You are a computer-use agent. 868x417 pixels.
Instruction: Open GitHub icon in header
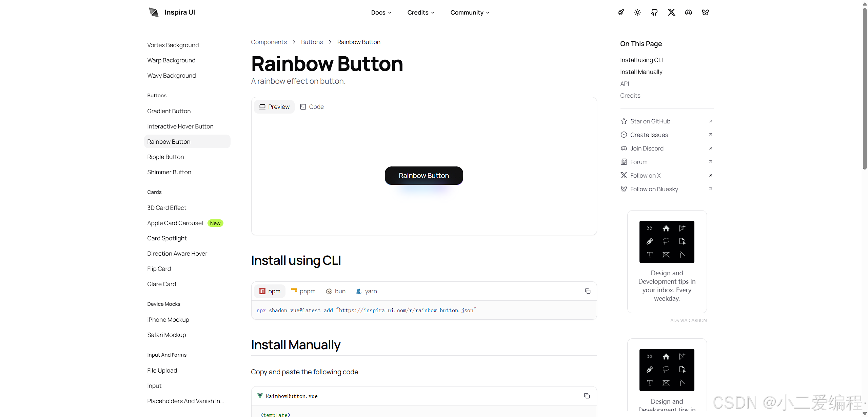tap(654, 13)
